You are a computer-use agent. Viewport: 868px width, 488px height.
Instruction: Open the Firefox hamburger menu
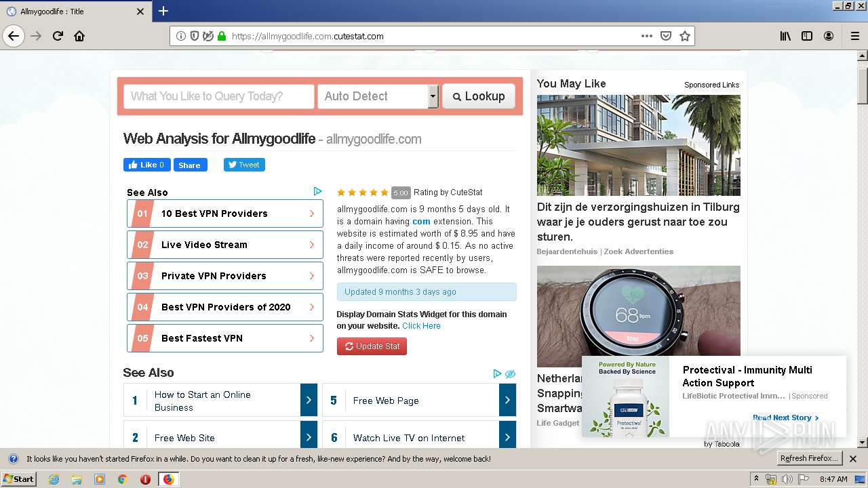(x=855, y=36)
